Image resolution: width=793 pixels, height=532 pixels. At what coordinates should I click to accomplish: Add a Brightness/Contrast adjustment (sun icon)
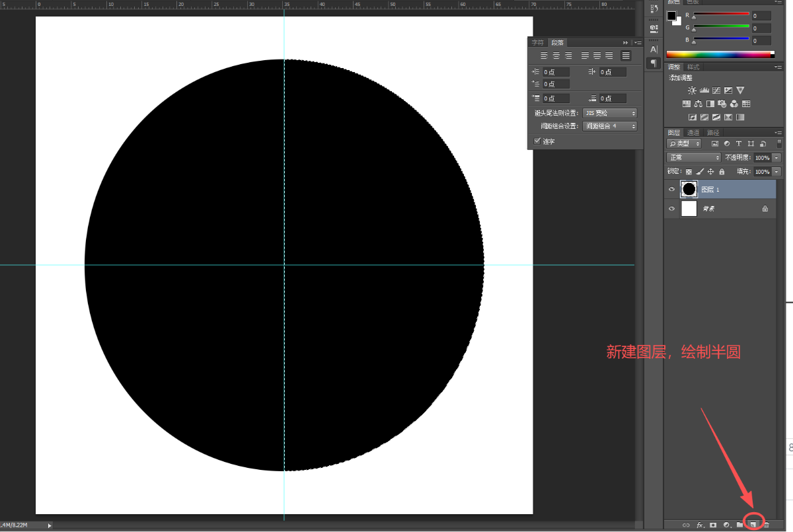pos(692,91)
